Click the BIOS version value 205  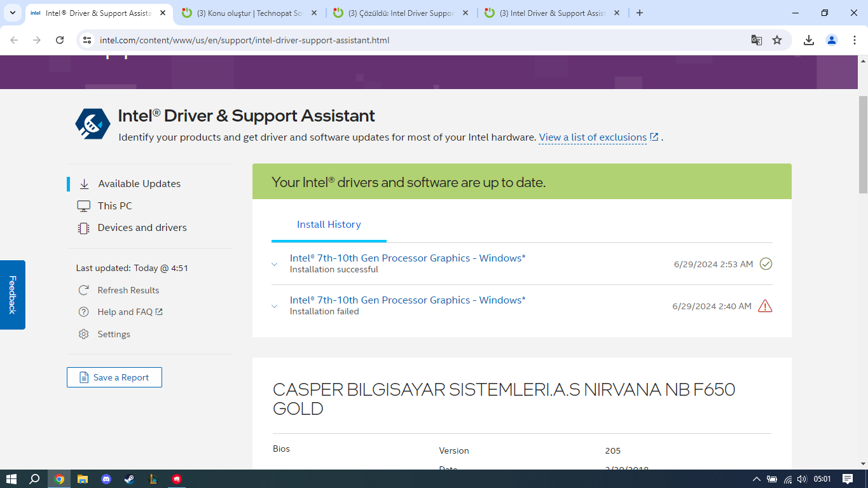[613, 451]
